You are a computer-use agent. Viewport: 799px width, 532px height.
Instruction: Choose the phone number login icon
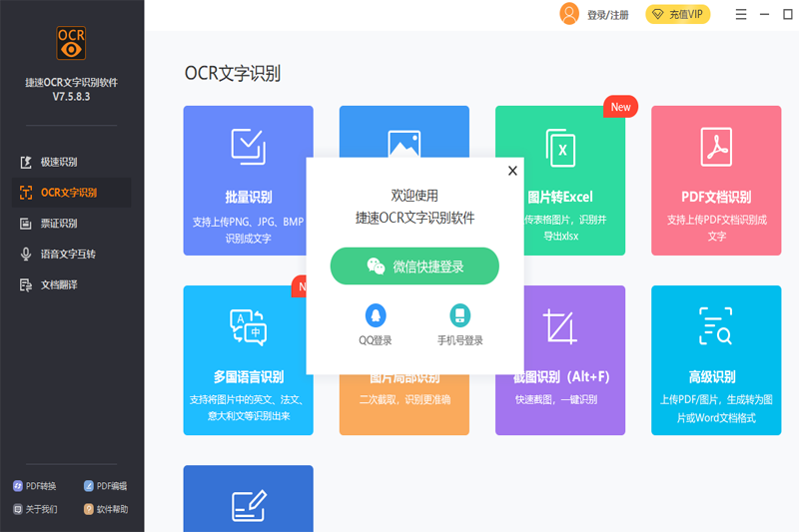(x=459, y=316)
